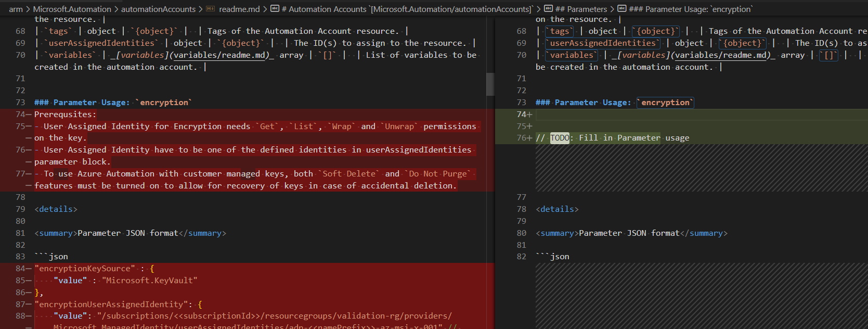Click 'Parameter JSON format' summary in left pane
Viewport: 868px width, 329px height.
coord(128,233)
